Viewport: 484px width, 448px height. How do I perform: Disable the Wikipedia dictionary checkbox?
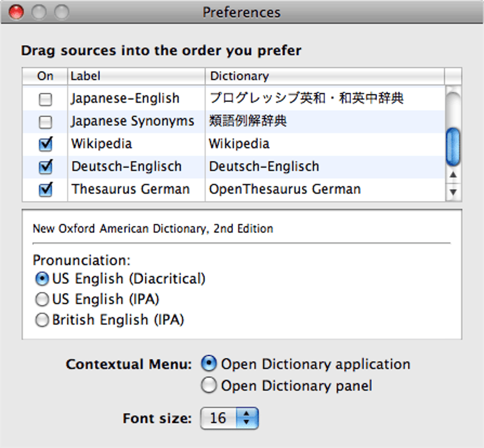[45, 144]
